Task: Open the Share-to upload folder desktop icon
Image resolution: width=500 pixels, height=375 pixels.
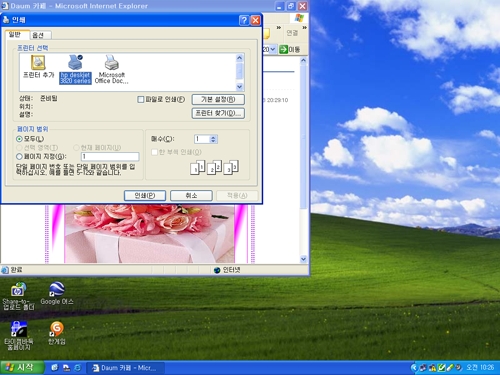Action: click(18, 296)
